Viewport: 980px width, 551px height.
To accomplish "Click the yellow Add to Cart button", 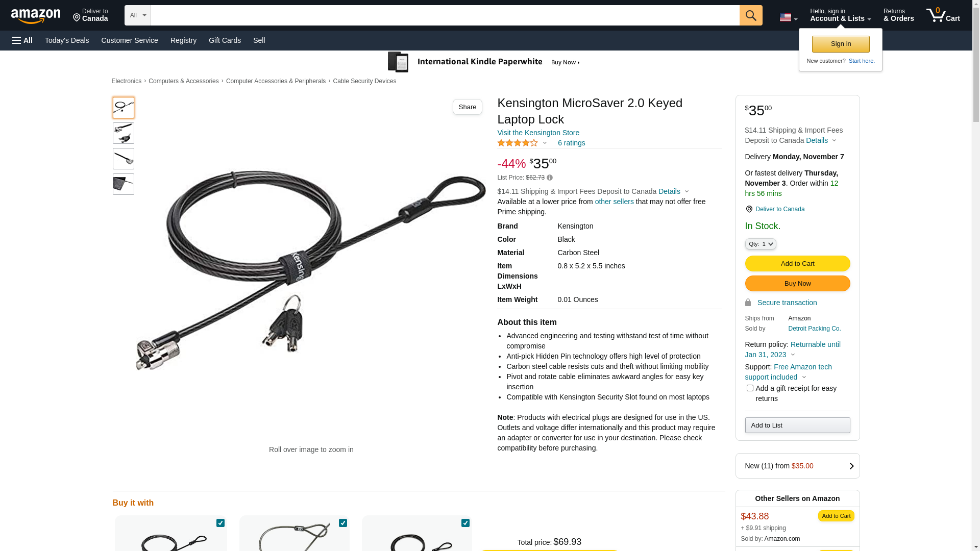I will 797,264.
